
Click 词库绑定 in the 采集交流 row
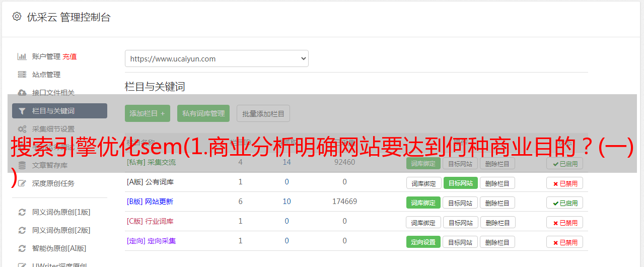coord(423,163)
